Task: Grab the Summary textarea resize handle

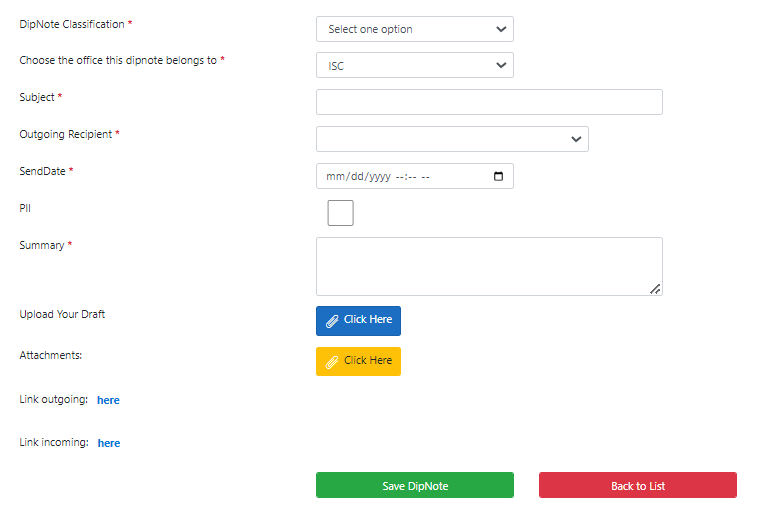Action: click(x=655, y=289)
